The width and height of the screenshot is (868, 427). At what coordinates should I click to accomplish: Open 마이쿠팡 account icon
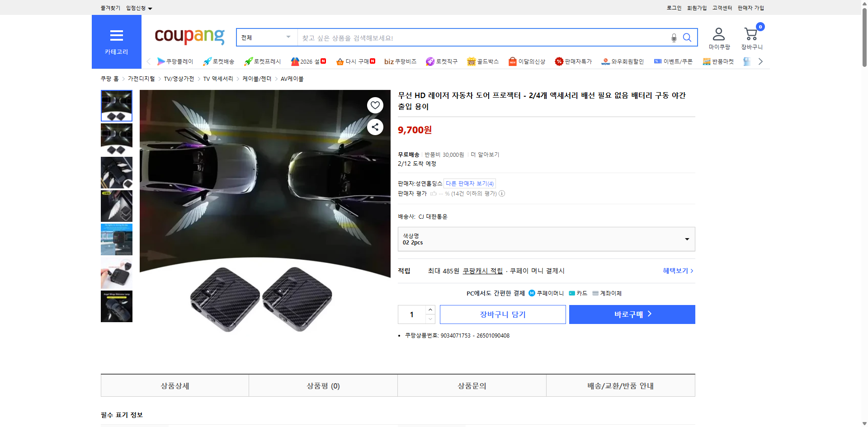718,34
